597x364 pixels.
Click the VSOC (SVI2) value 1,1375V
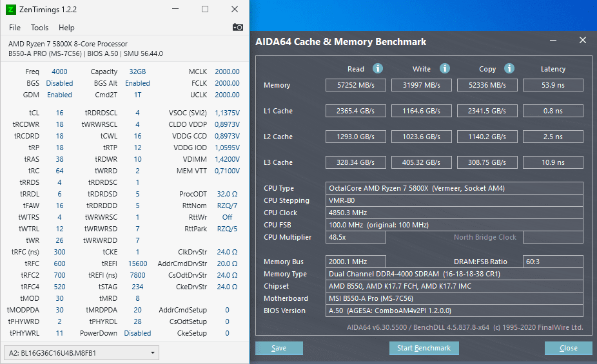(x=227, y=113)
